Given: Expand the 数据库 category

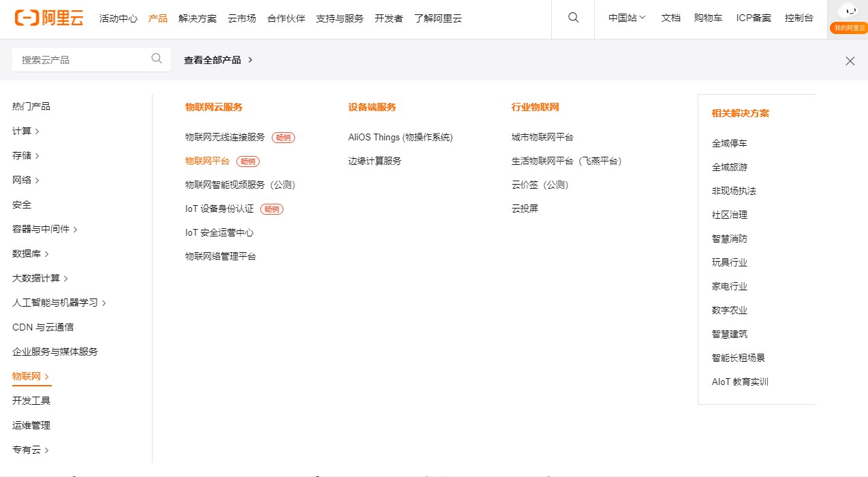Looking at the screenshot, I should pos(31,253).
